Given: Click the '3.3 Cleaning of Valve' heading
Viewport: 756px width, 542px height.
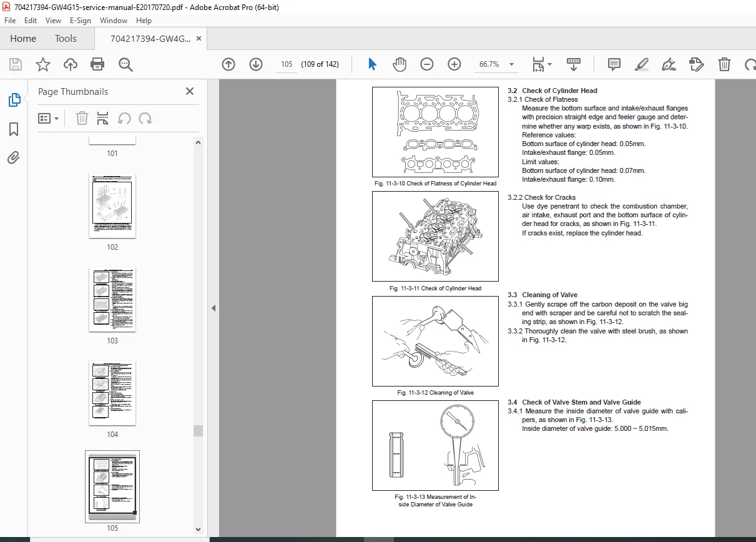Looking at the screenshot, I should (x=542, y=295).
